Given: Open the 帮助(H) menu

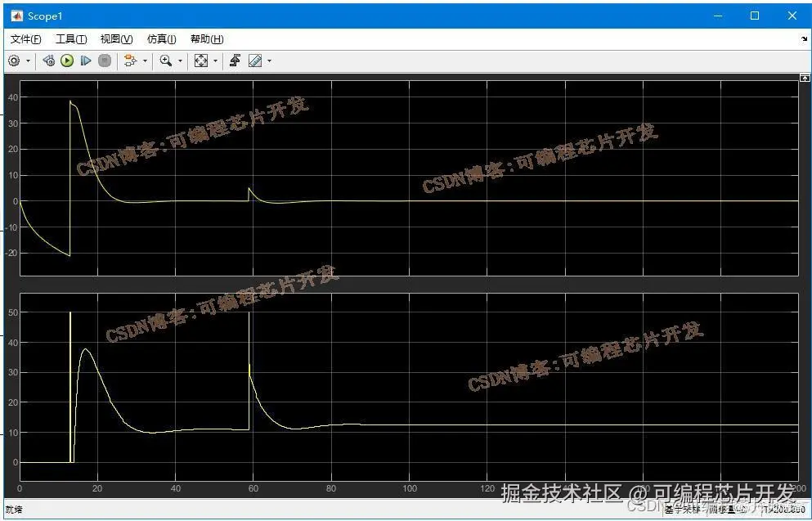Looking at the screenshot, I should [x=207, y=39].
